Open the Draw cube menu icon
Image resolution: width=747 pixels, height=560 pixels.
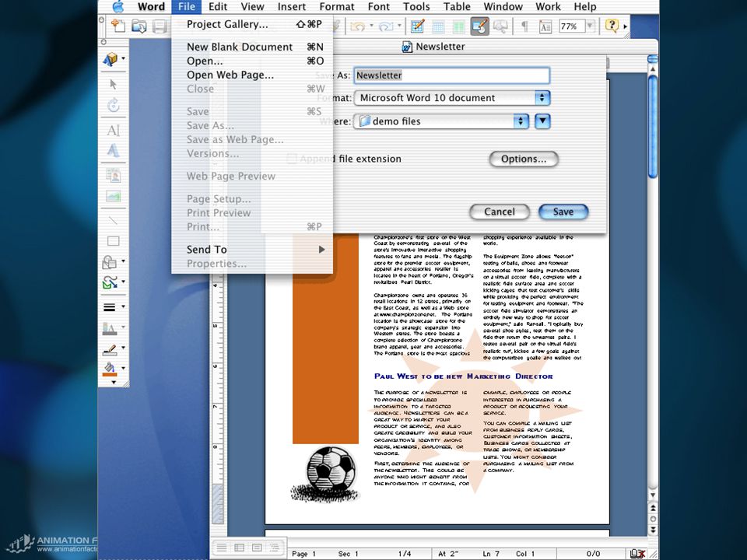(110, 59)
